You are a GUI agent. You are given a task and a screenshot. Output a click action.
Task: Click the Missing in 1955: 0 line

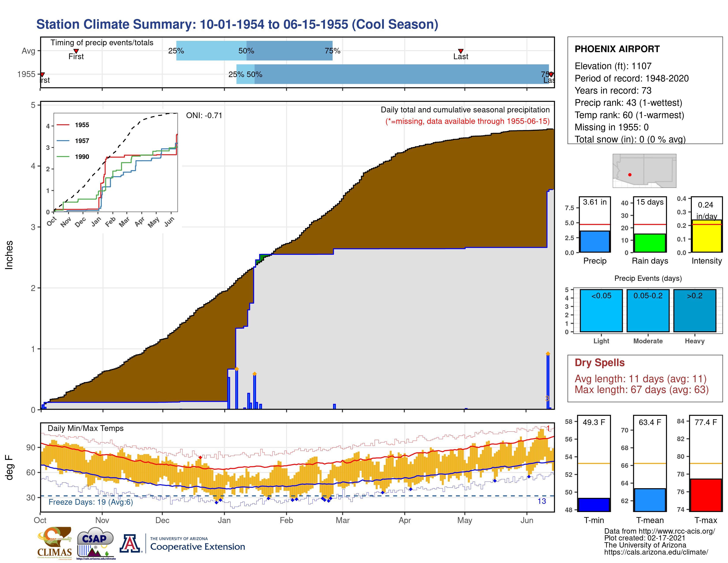coord(611,127)
